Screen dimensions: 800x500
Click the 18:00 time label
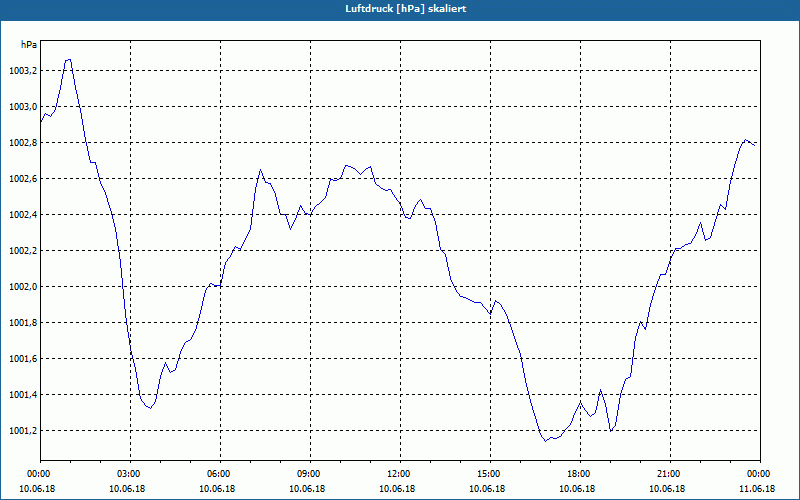(x=580, y=474)
